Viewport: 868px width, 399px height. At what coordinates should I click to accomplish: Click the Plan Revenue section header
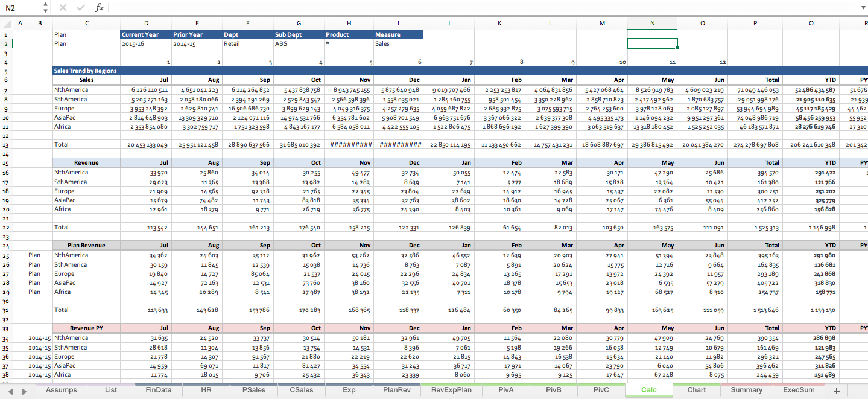tap(86, 246)
